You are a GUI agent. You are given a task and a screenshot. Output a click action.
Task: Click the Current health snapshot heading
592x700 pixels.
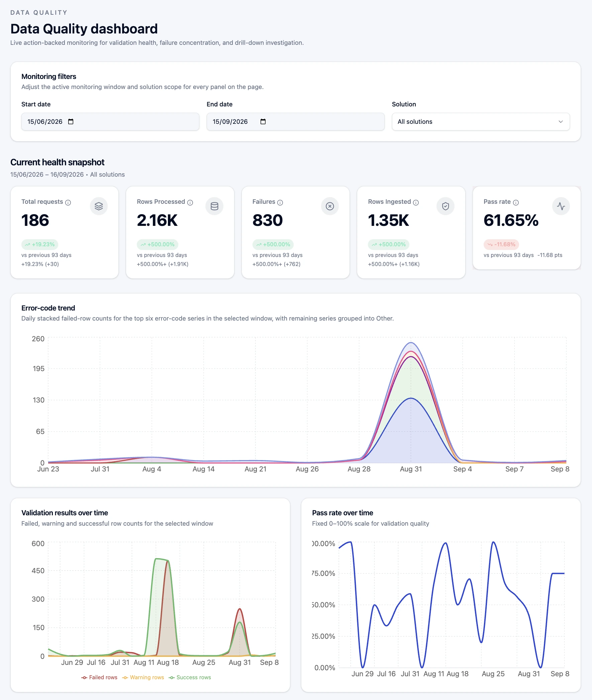click(58, 163)
